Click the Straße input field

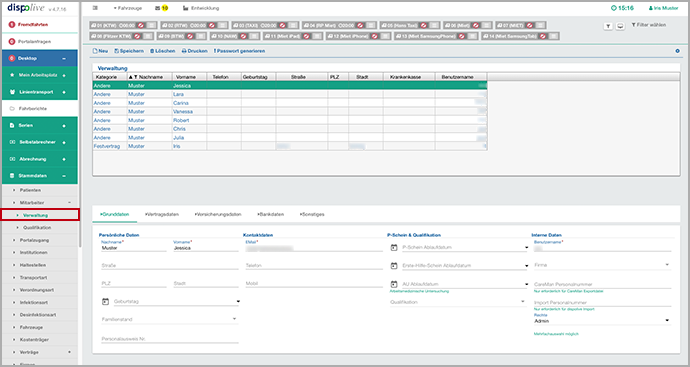point(169,266)
